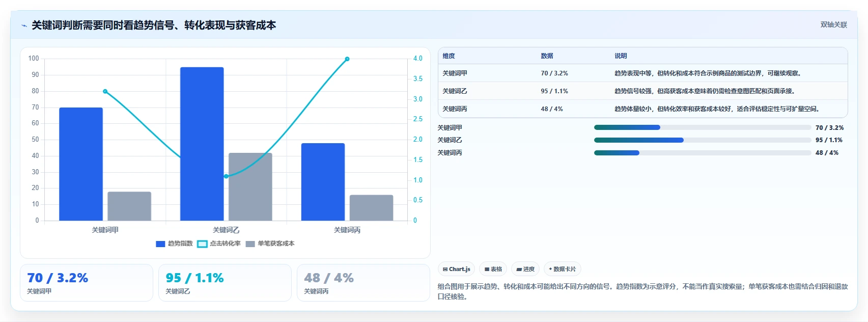Click the gray legend swatch for 单笔获客成本
868x322 pixels.
pyautogui.click(x=250, y=244)
